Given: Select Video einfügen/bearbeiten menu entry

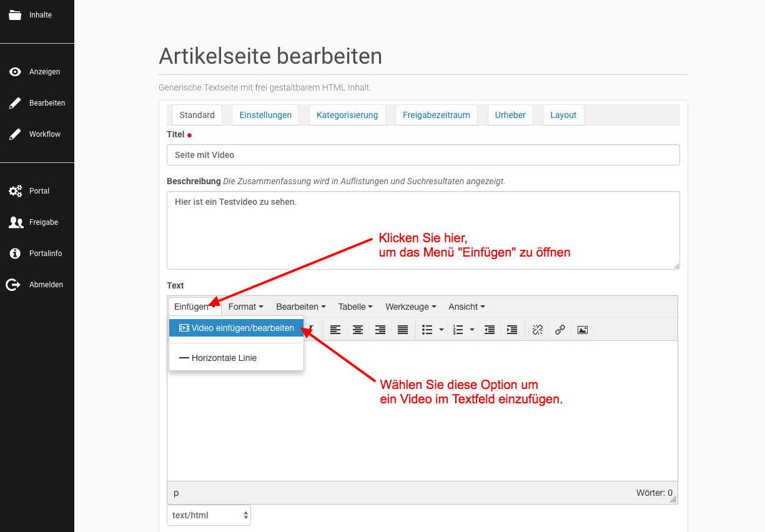Looking at the screenshot, I should click(x=236, y=328).
